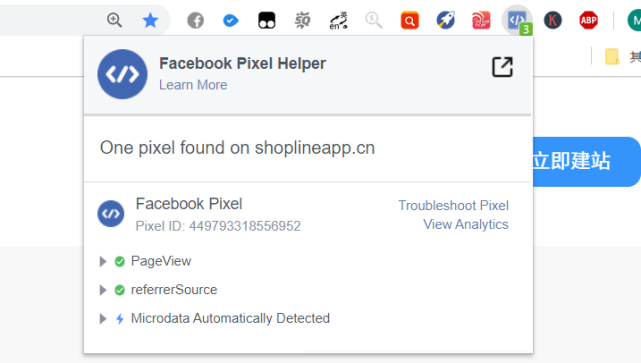Click the black mask-face extension icon
This screenshot has height=363, width=641.
coord(267,20)
